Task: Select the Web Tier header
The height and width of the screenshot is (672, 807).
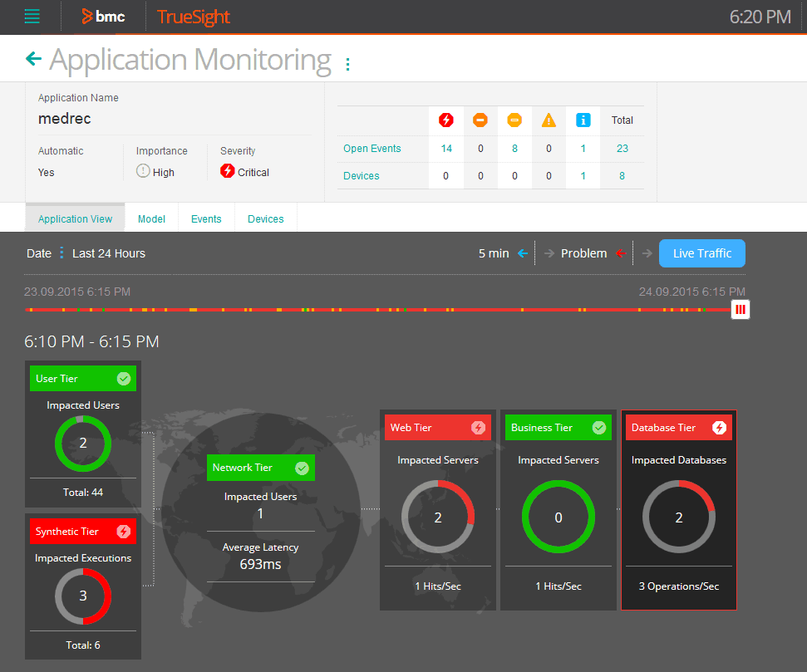Action: point(438,428)
